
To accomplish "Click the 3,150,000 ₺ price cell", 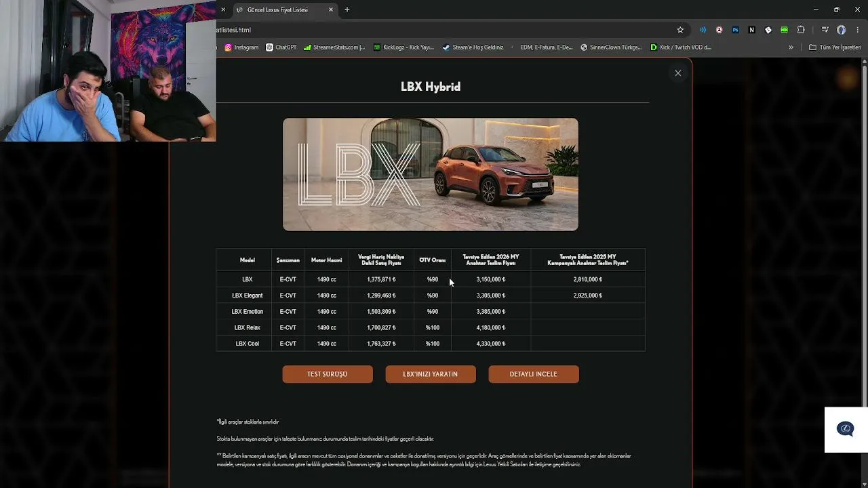I will [x=491, y=279].
